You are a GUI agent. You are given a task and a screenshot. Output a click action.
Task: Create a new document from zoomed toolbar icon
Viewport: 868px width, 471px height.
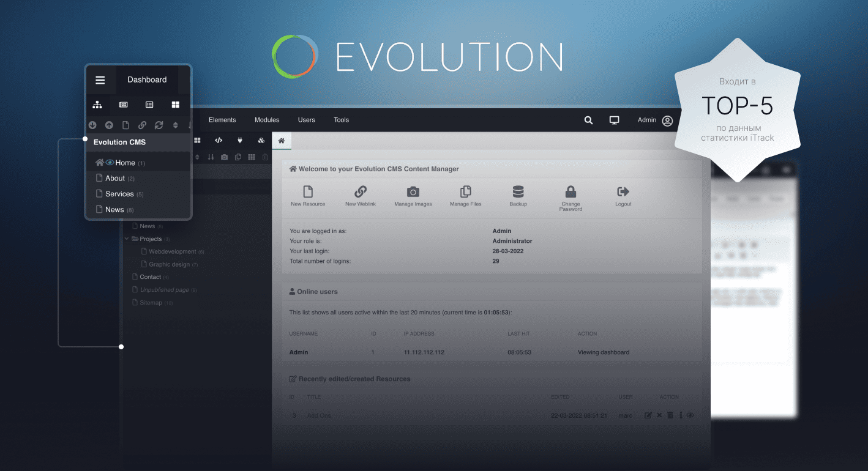125,125
